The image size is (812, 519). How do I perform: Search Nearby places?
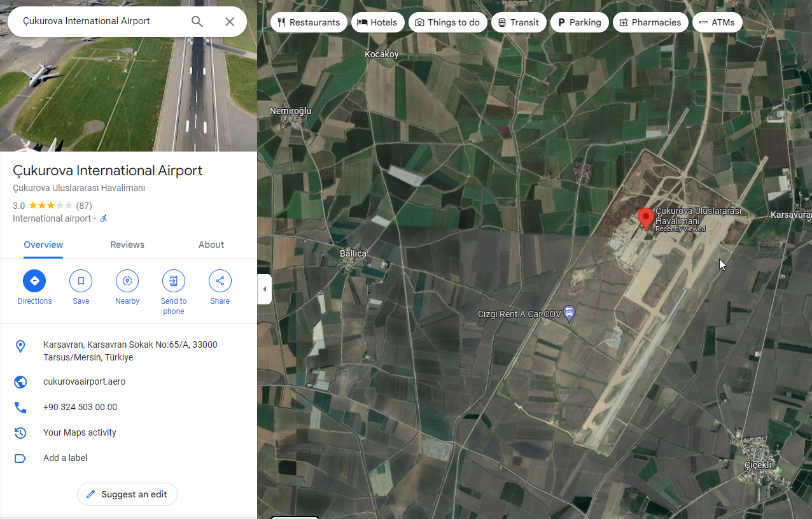[127, 281]
